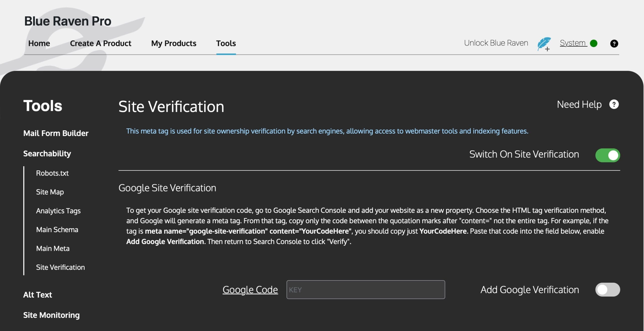
Task: Open the Create A Product tab
Action: click(100, 43)
